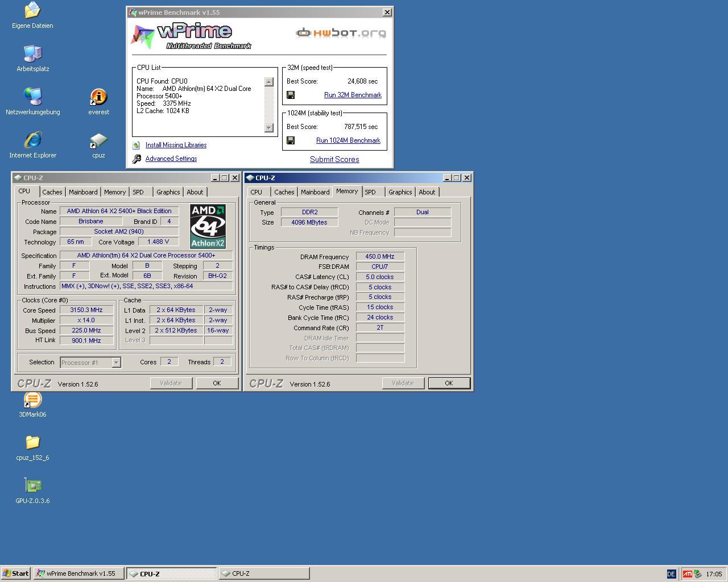Open Advanced Settings link in wPrime

pyautogui.click(x=171, y=159)
